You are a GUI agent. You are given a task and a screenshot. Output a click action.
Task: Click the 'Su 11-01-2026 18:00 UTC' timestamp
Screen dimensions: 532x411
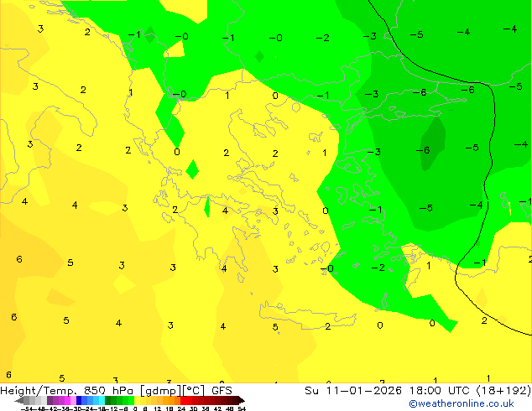(x=389, y=391)
